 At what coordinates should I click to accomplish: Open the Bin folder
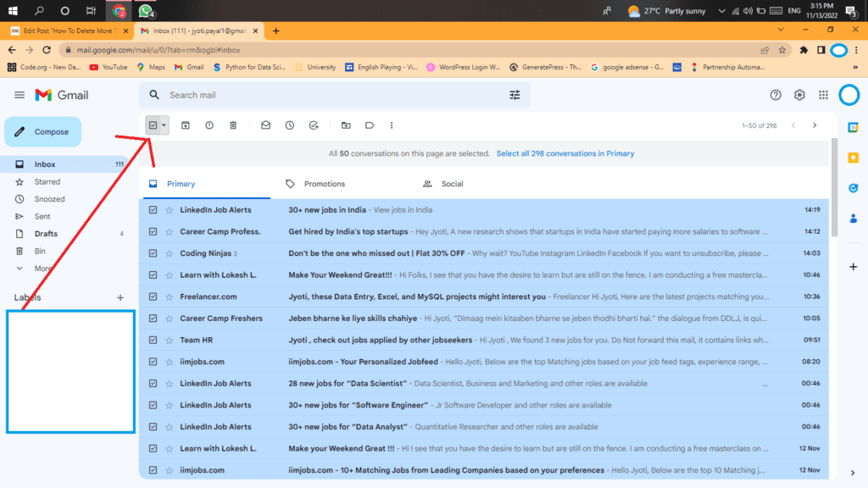pyautogui.click(x=40, y=251)
